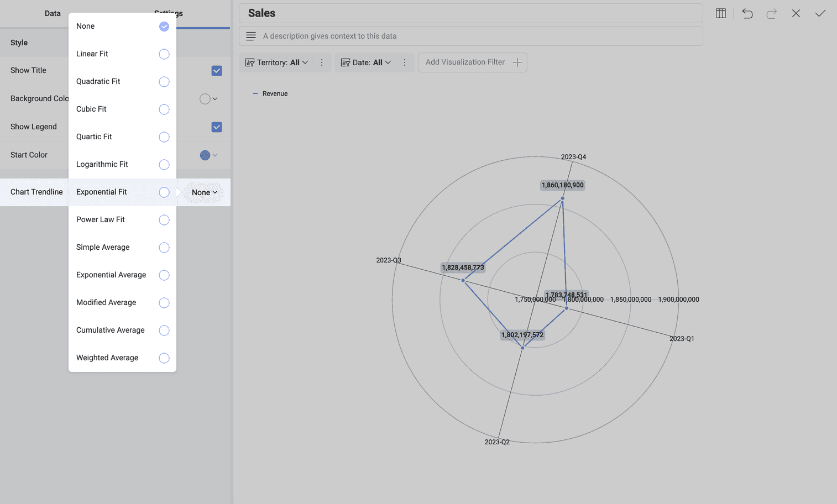
Task: Select Cubic Fit trendline
Action: 122,109
